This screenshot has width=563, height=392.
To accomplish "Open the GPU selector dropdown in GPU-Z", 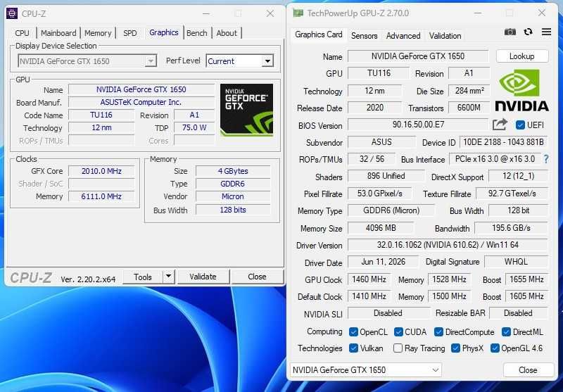I will click(365, 369).
